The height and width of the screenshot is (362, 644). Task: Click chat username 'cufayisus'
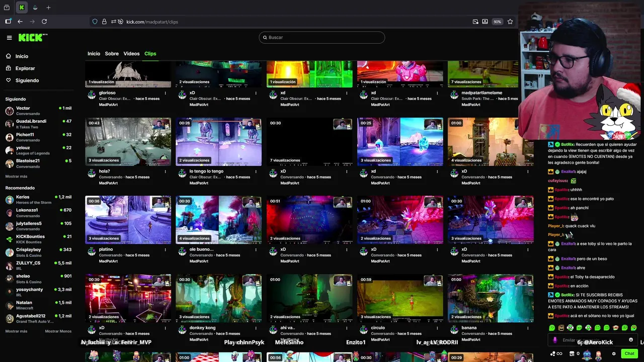(558, 180)
